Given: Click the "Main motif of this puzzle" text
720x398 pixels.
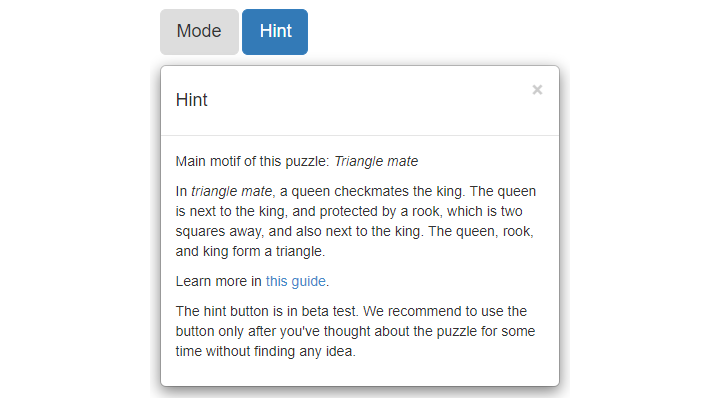Looking at the screenshot, I should click(253, 161).
